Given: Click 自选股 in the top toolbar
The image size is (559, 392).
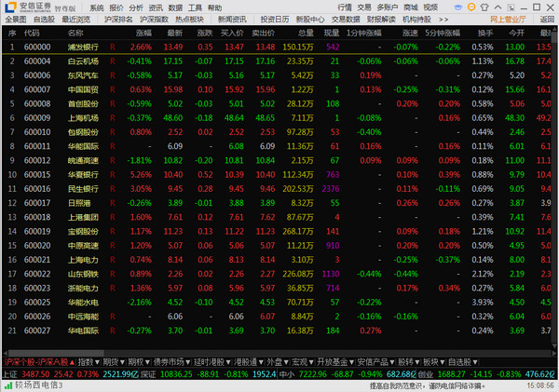Looking at the screenshot, I should [44, 20].
